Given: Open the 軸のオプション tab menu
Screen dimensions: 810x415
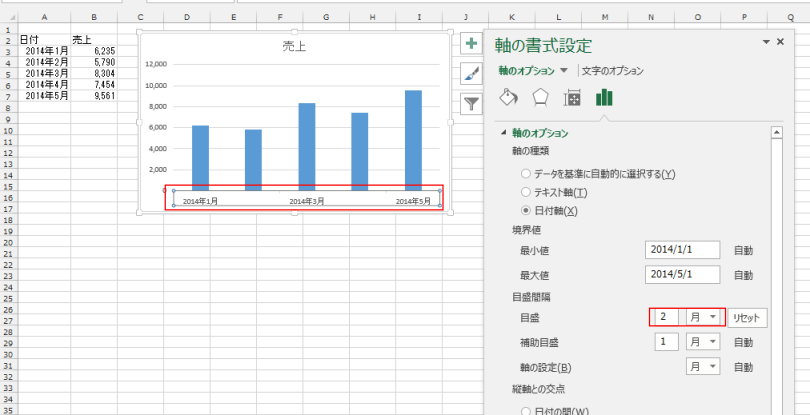Looking at the screenshot, I should coord(564,71).
